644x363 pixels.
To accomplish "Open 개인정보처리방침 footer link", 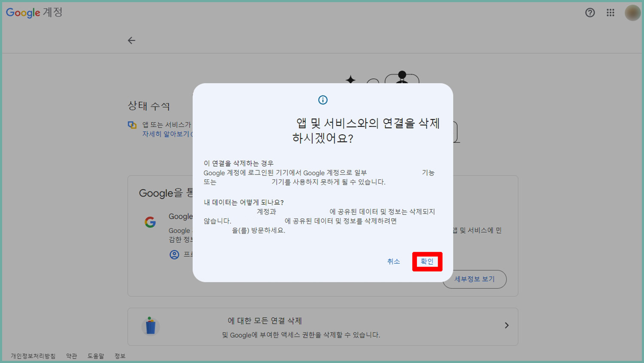I will [33, 356].
